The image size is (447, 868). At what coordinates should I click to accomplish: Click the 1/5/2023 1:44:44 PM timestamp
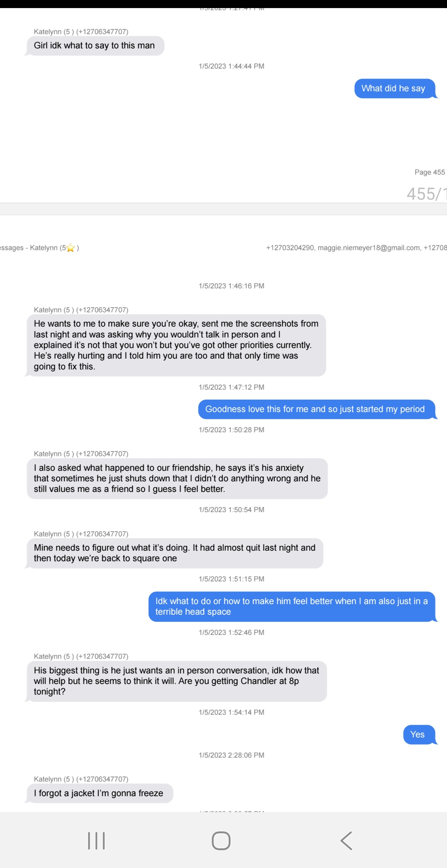231,66
